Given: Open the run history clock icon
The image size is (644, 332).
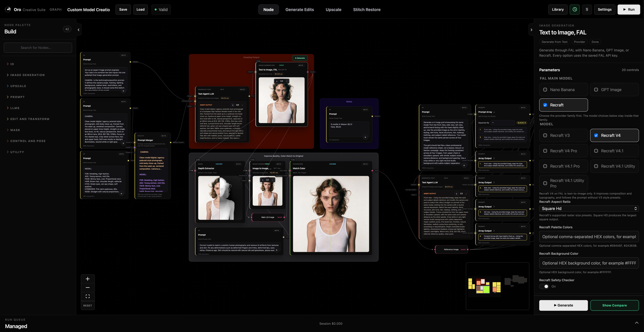Looking at the screenshot, I should tap(574, 9).
